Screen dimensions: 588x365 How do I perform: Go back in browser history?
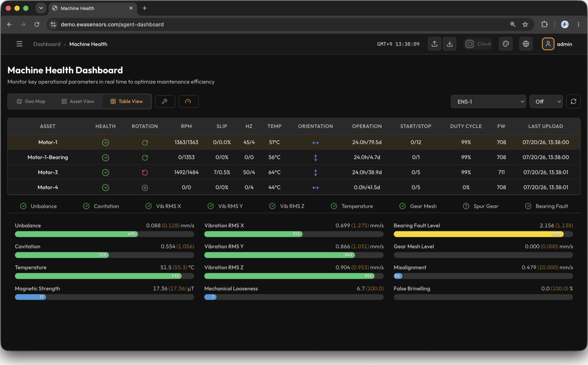(x=10, y=24)
